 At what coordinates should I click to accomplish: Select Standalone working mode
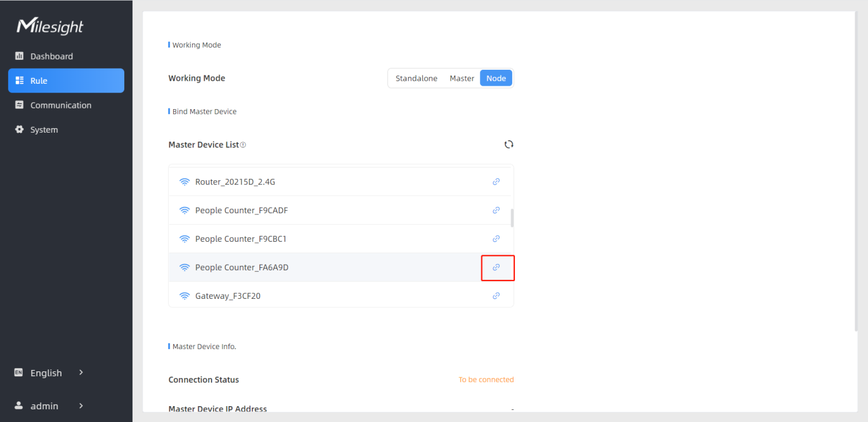[x=416, y=78]
